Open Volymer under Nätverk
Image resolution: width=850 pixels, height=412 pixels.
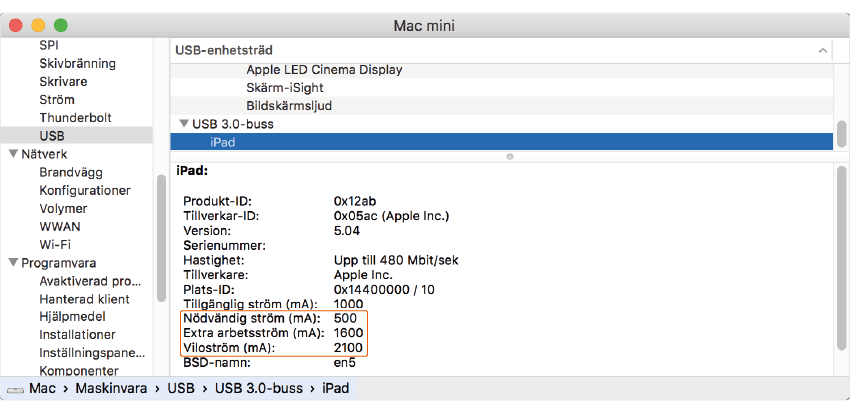click(x=63, y=209)
